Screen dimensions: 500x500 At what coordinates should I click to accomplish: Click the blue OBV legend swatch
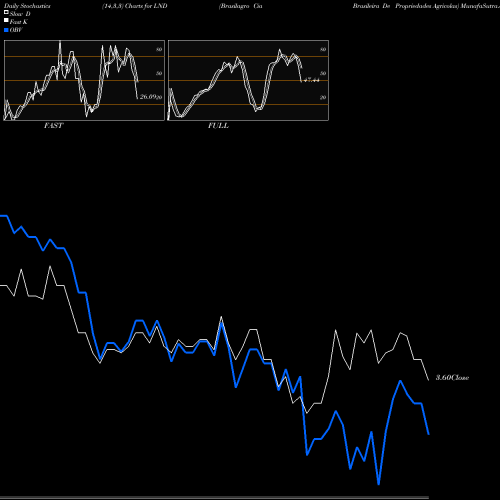tap(6, 30)
